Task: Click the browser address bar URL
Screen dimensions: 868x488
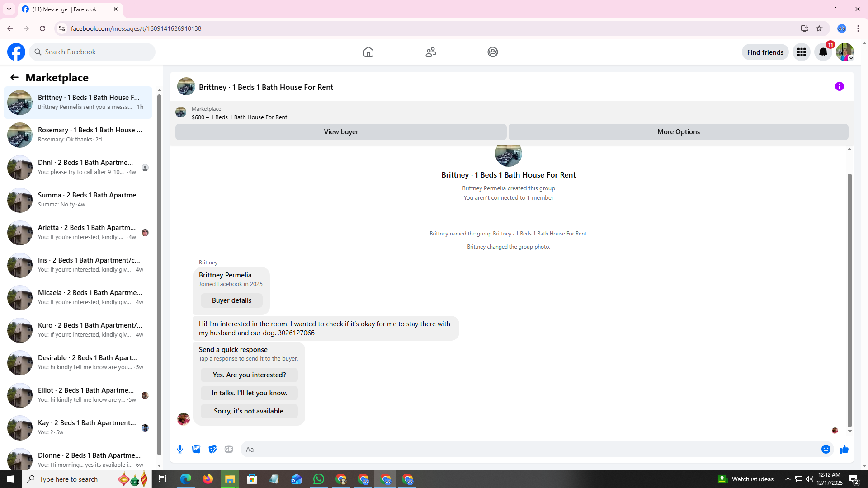Action: click(x=136, y=28)
